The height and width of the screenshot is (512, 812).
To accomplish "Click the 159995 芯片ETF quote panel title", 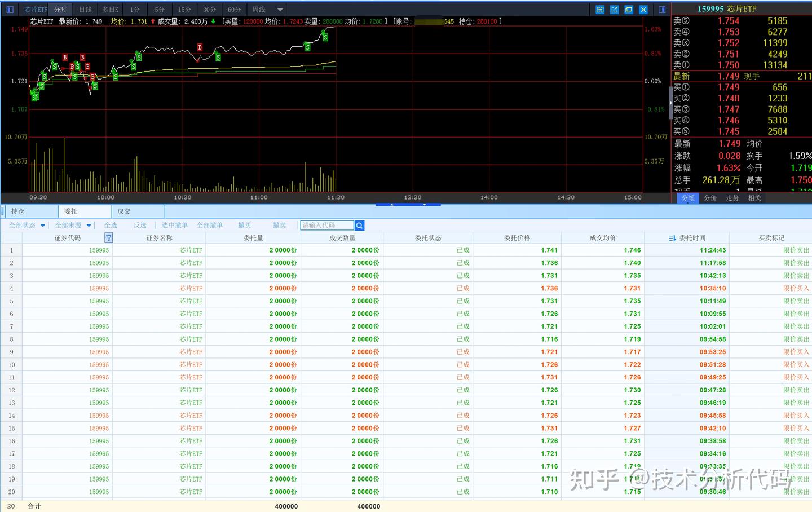I will pos(727,8).
